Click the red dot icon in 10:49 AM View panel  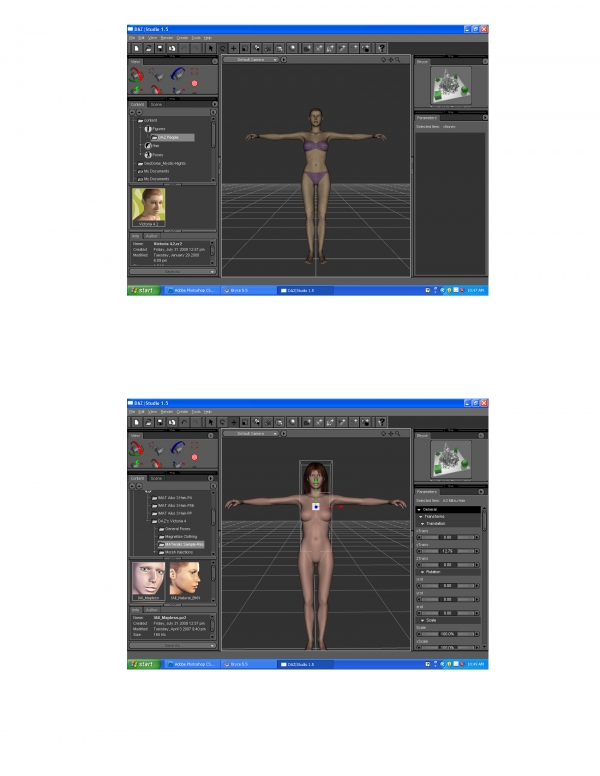pyautogui.click(x=195, y=457)
